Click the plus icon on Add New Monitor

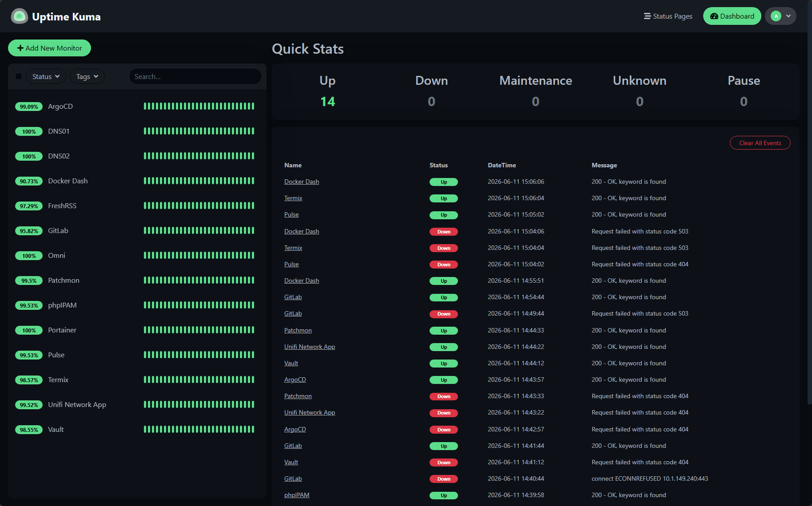point(20,48)
